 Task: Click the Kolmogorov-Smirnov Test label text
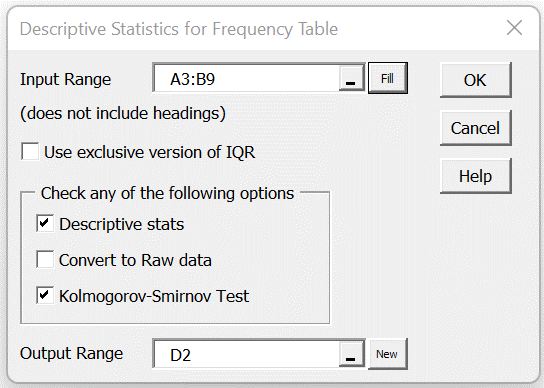pos(154,296)
